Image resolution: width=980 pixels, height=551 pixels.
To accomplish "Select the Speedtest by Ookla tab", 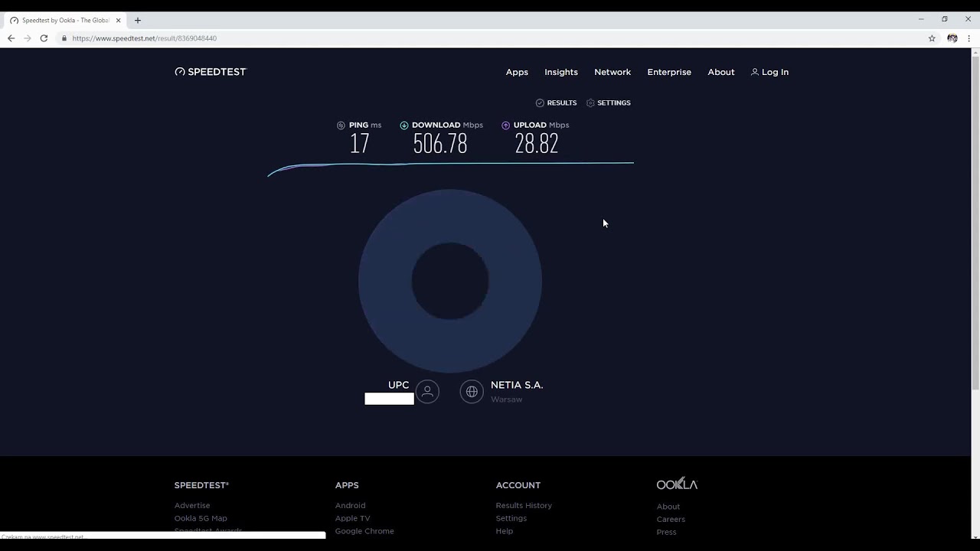I will [64, 21].
